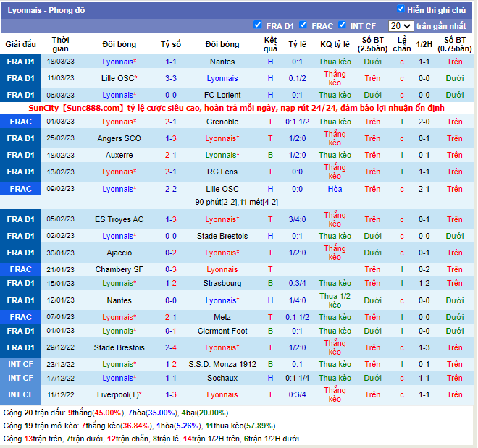Click the Lille OSC vs Lyonnais 3-3 score
The image size is (478, 448).
pyautogui.click(x=171, y=78)
